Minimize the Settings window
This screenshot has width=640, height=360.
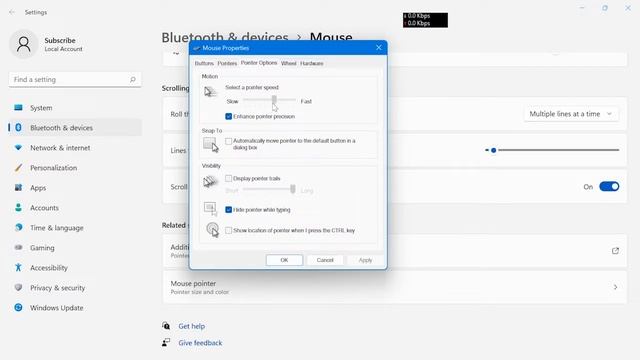tap(582, 8)
